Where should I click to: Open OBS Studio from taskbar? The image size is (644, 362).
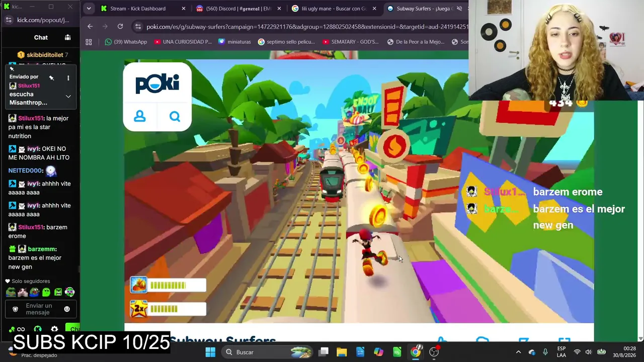tap(434, 352)
